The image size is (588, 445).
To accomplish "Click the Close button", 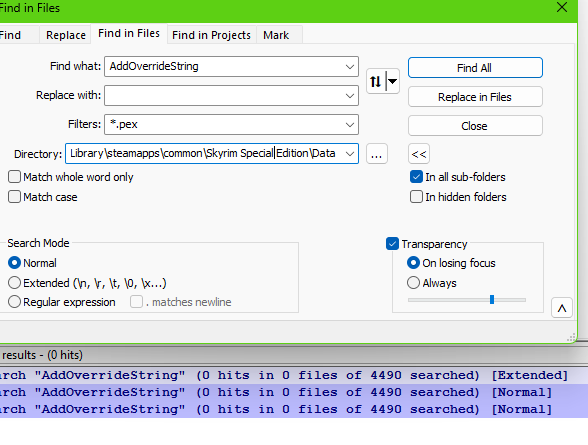I will (x=475, y=126).
